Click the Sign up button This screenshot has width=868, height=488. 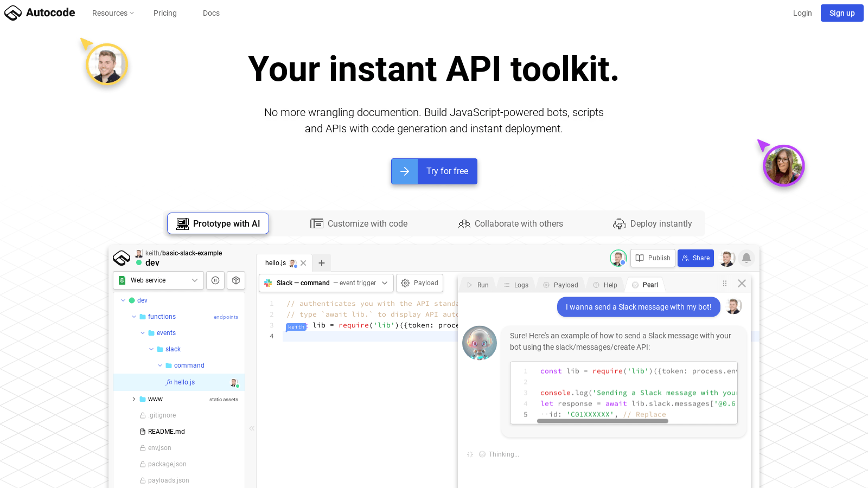pos(842,13)
